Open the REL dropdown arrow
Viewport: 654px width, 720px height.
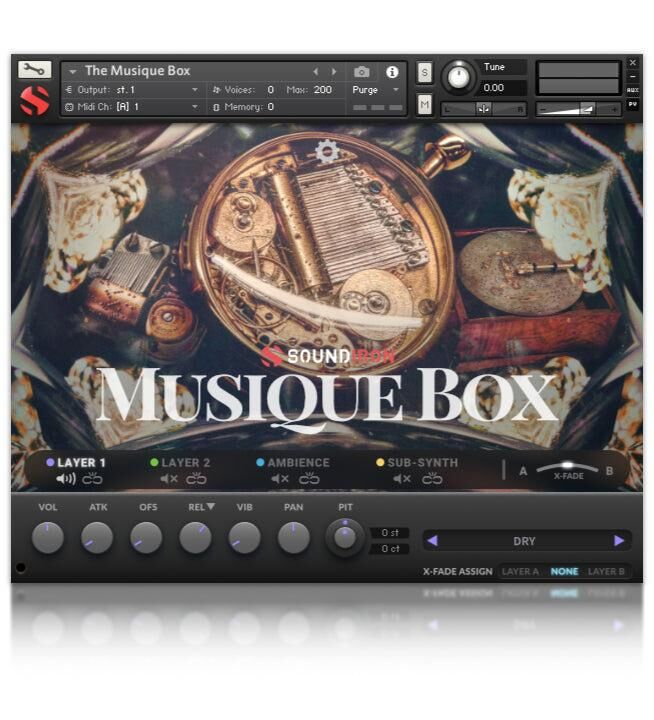coord(212,507)
